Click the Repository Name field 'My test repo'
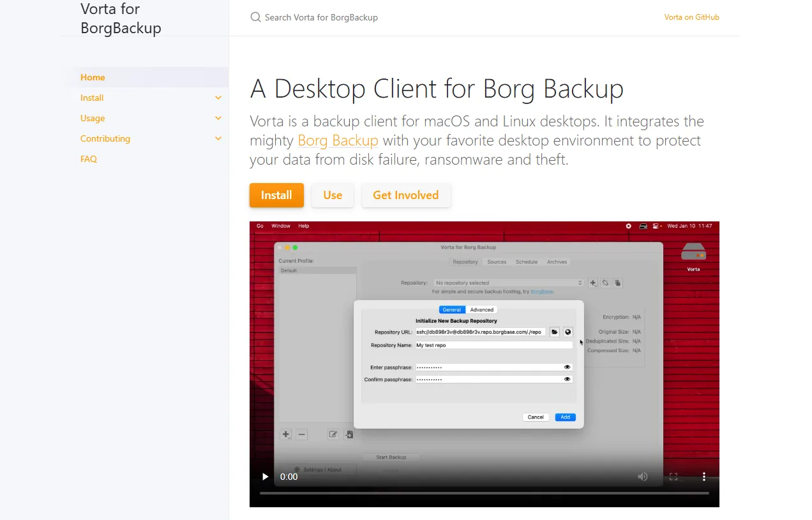 [493, 345]
